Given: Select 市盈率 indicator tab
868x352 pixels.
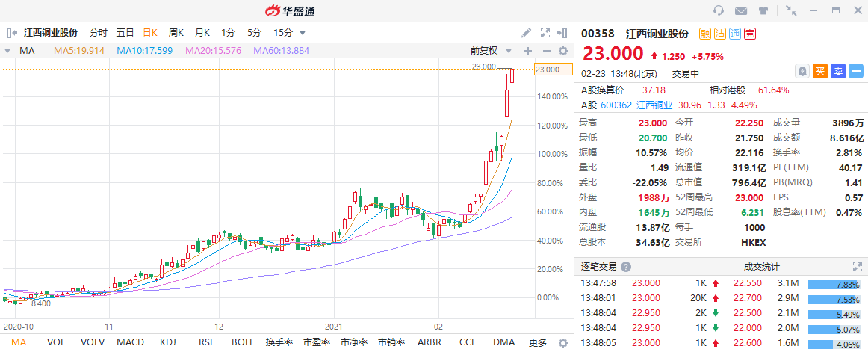Looking at the screenshot, I should click(317, 342).
